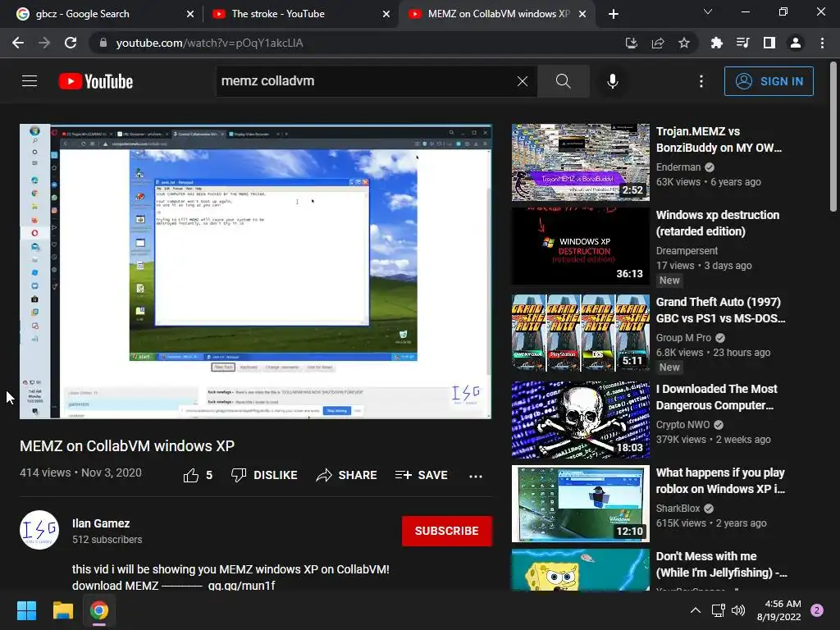Open network status tray icon
The image size is (840, 630).
coord(718,610)
